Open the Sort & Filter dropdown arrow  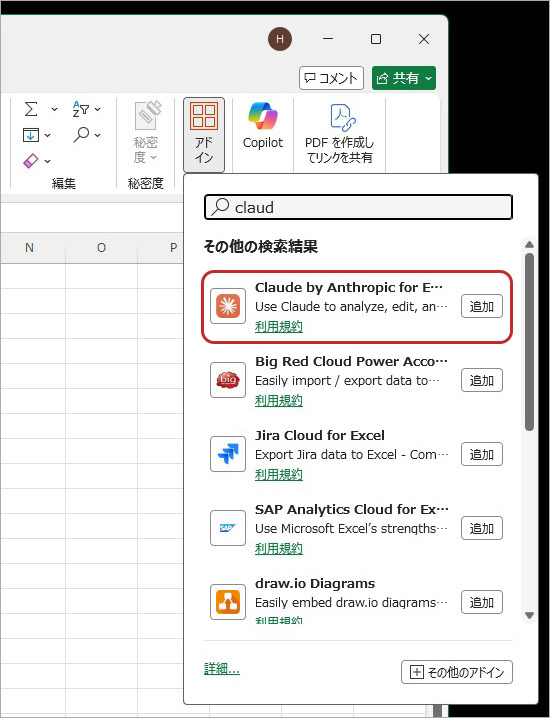(98, 109)
